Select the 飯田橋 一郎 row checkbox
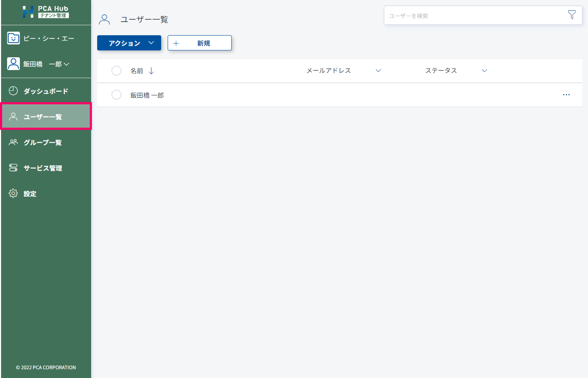 point(116,95)
